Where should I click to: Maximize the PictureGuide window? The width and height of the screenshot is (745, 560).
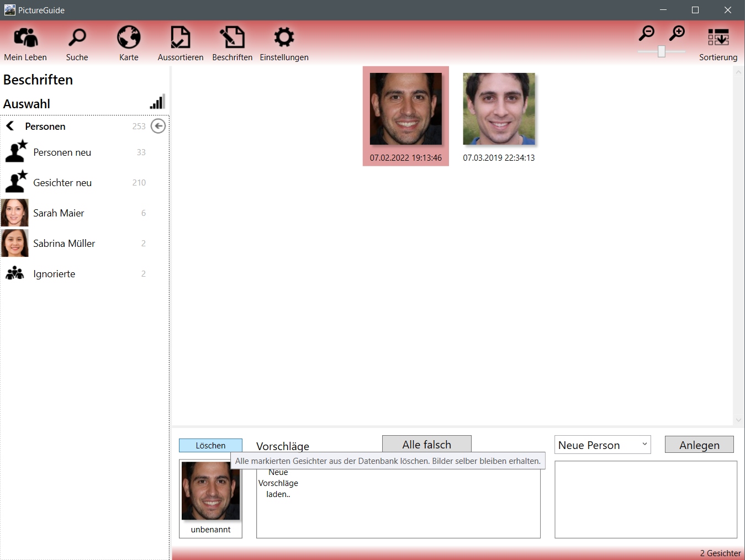pos(695,10)
